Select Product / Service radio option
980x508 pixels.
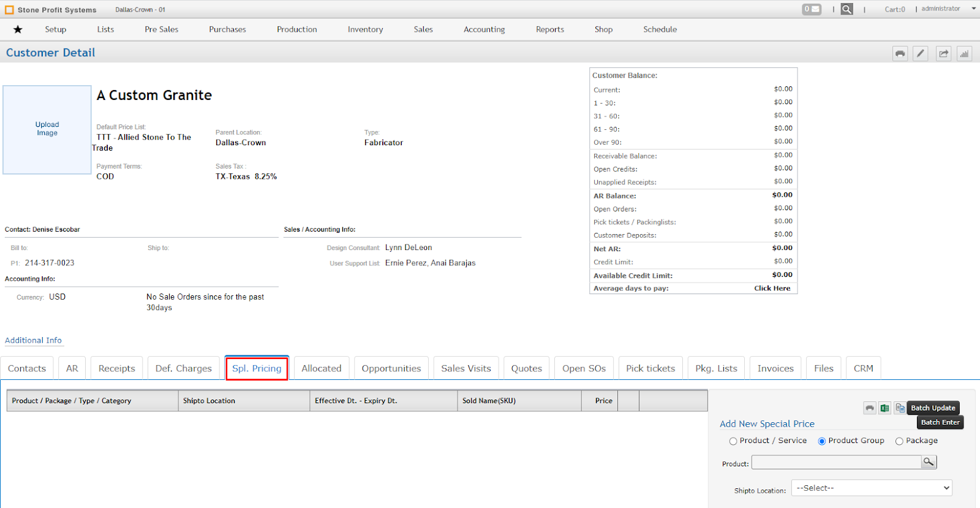(x=733, y=441)
